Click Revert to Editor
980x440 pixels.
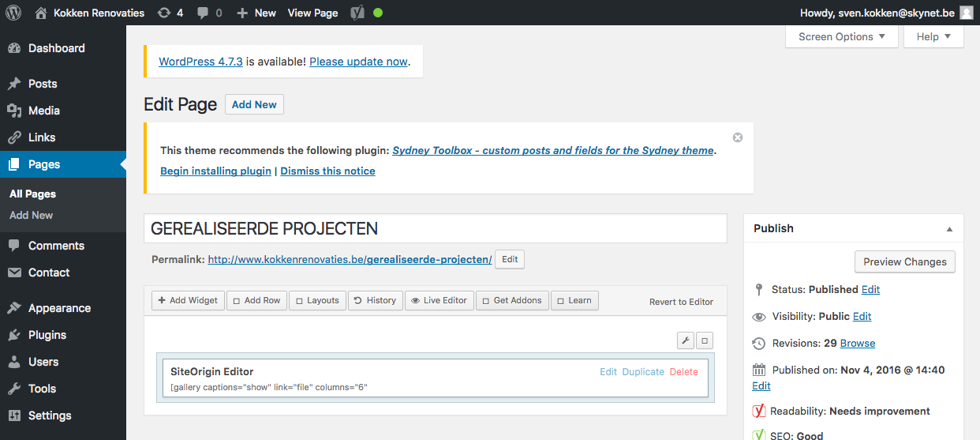(681, 302)
